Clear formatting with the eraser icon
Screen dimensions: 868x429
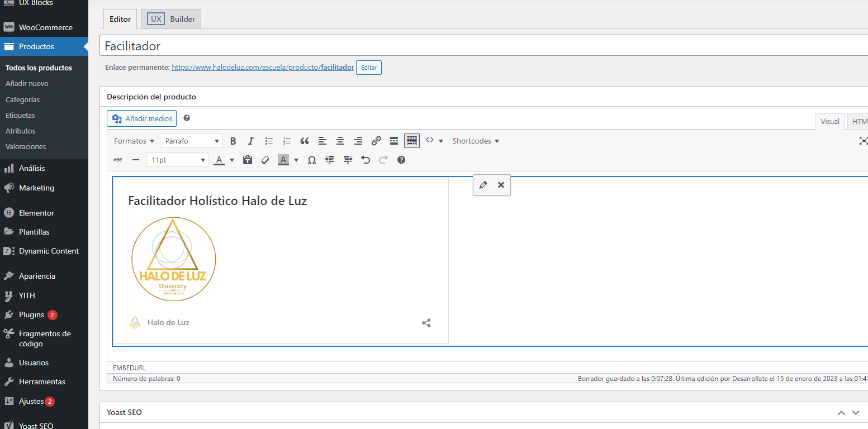tap(265, 160)
